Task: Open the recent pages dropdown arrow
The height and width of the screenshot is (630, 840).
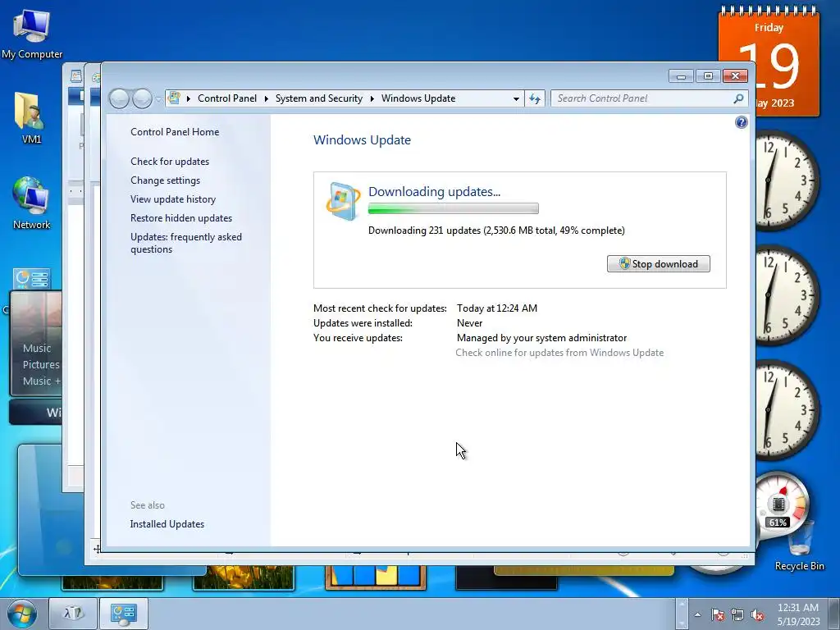Action: pos(158,98)
